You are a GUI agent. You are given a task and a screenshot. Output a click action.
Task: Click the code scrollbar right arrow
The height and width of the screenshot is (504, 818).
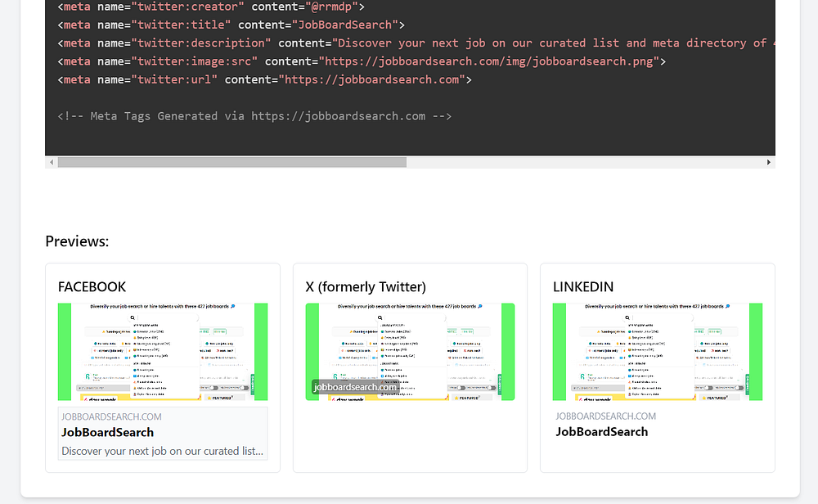coord(768,162)
